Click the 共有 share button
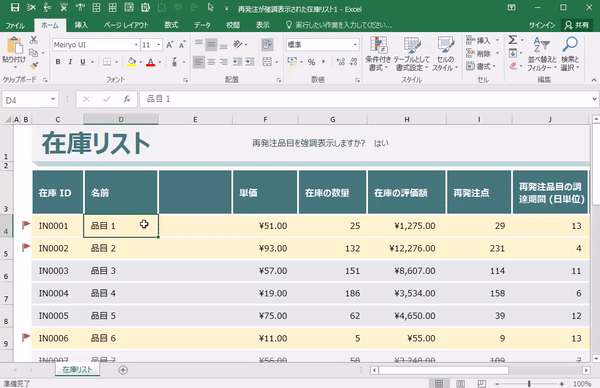 click(x=577, y=25)
